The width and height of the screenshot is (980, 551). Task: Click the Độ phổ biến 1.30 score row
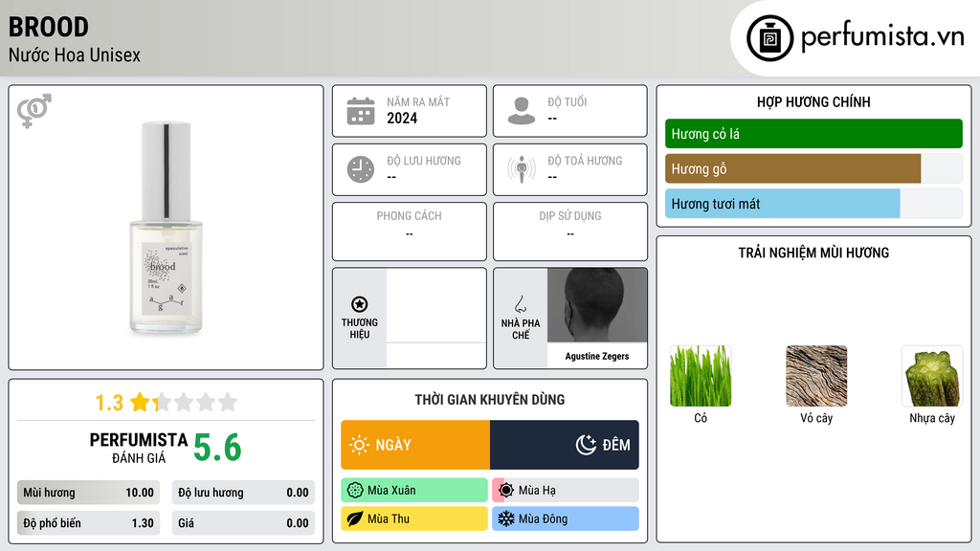point(88,523)
